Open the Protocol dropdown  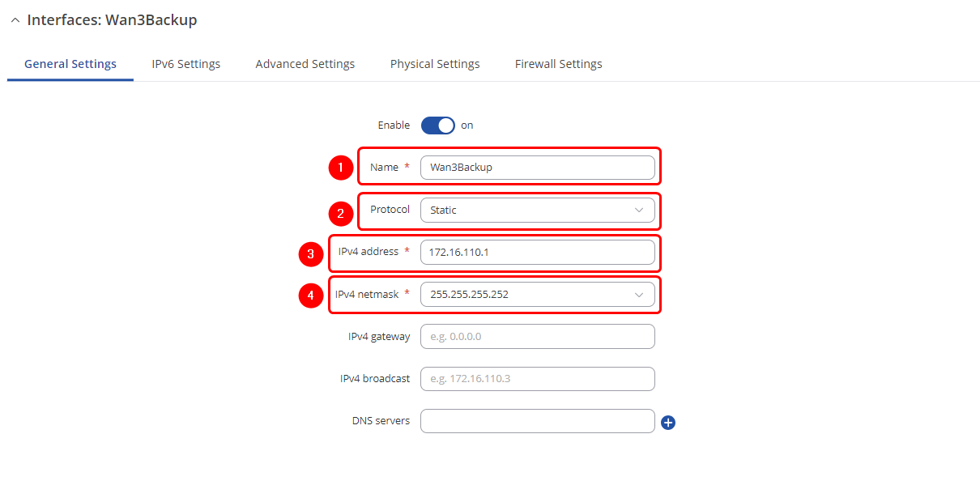[537, 210]
